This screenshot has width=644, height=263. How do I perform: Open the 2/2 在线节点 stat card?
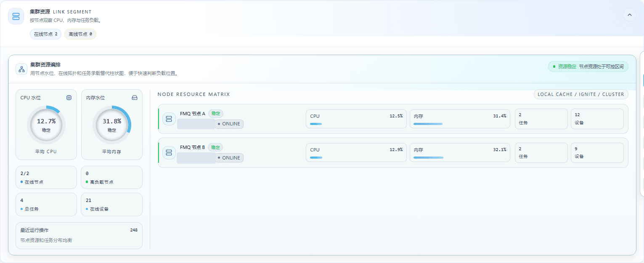46,177
